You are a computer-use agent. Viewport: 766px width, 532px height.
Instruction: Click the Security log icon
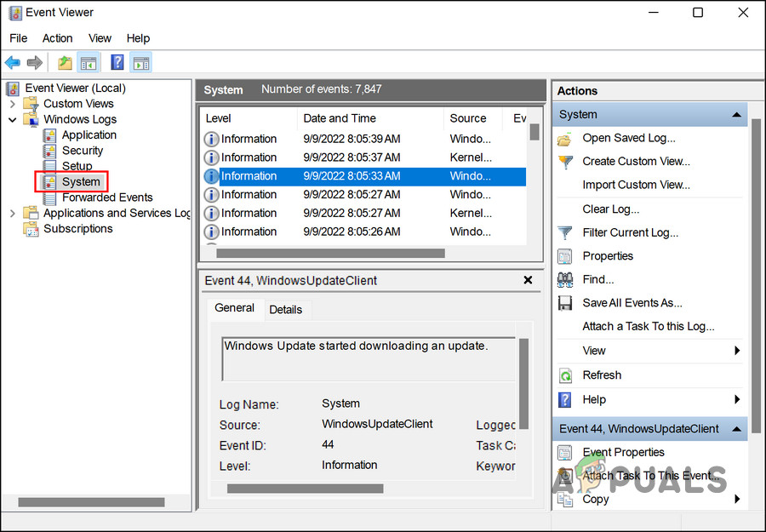pyautogui.click(x=49, y=151)
